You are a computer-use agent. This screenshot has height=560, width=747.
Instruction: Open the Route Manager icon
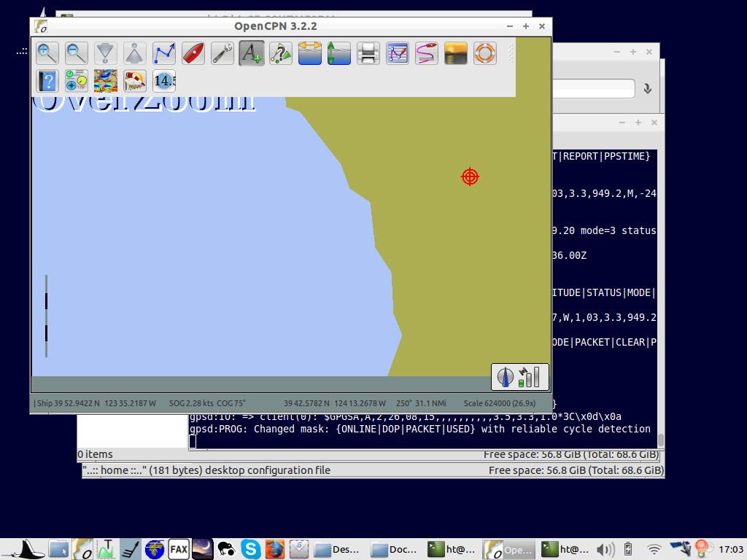tap(398, 53)
